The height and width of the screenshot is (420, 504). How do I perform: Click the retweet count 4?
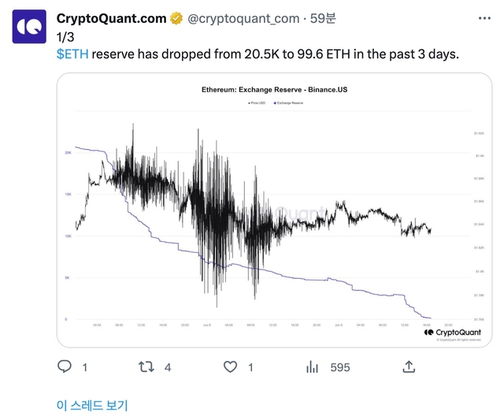coord(168,366)
